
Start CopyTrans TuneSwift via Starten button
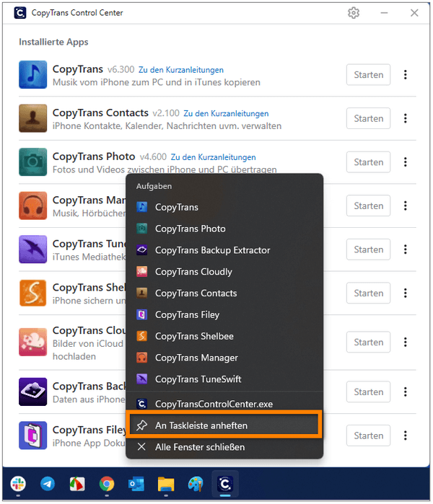368,249
